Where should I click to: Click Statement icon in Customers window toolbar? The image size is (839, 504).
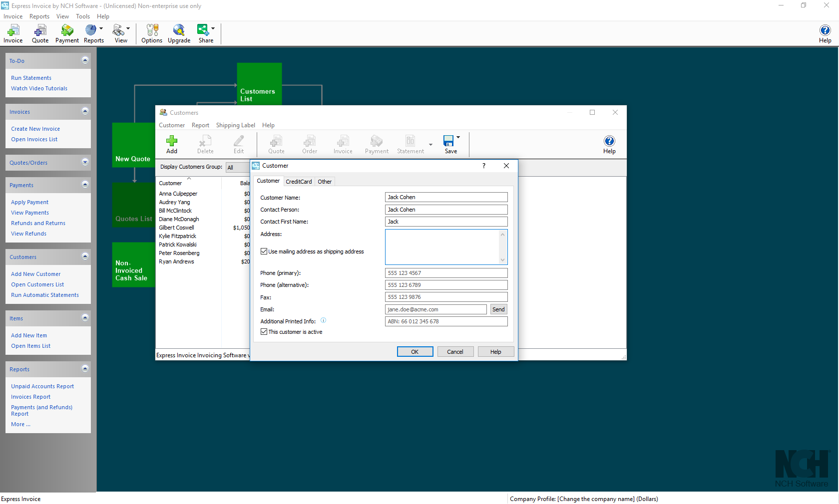(x=411, y=145)
